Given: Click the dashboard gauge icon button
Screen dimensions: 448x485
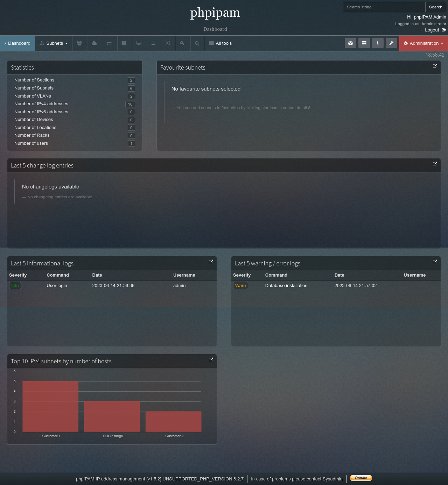Looking at the screenshot, I should point(350,43).
